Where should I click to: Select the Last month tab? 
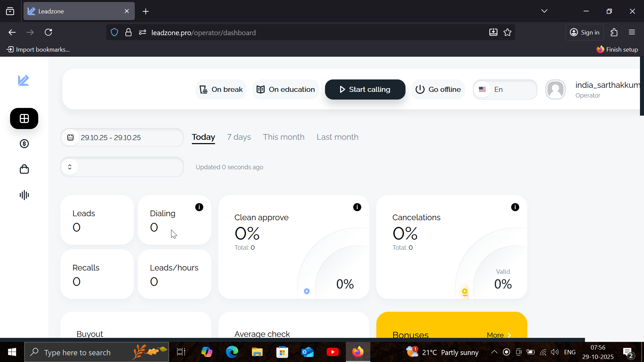click(337, 137)
